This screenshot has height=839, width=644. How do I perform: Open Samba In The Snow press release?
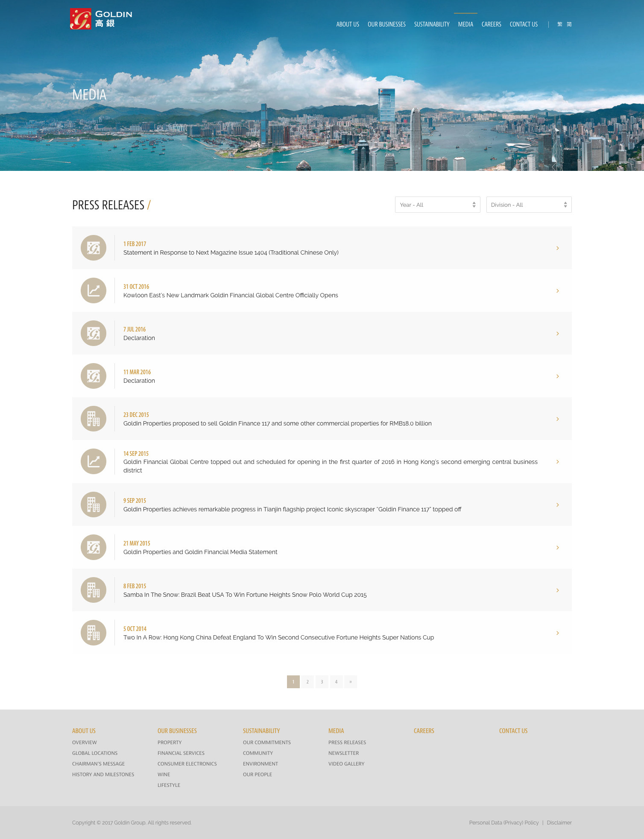(x=245, y=595)
